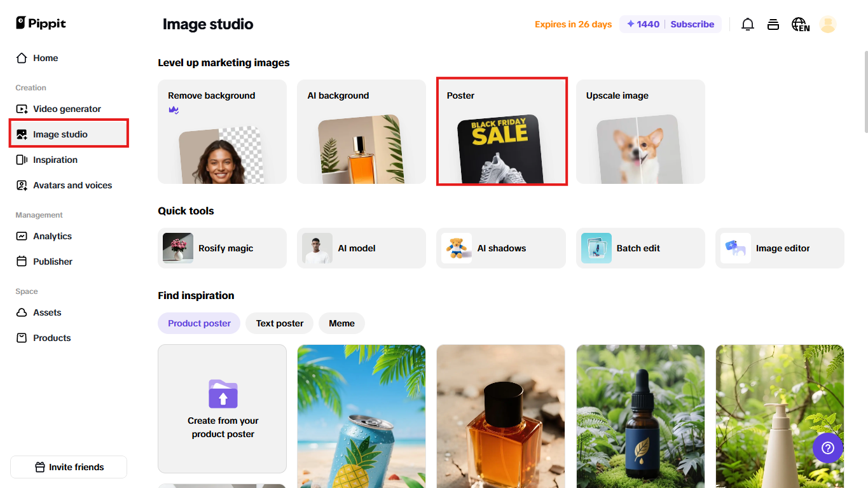Switch to the Meme inspiration tab

(x=341, y=323)
